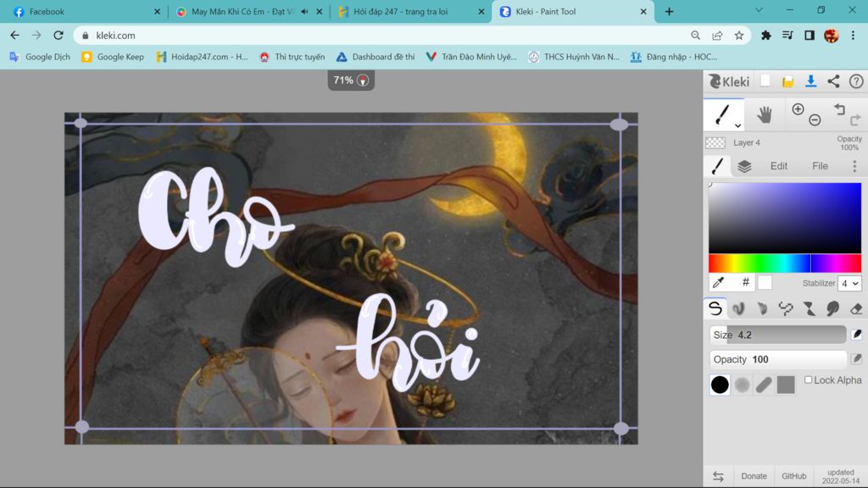This screenshot has width=868, height=488.
Task: Toggle pressure sensitivity for Opacity
Action: [856, 358]
